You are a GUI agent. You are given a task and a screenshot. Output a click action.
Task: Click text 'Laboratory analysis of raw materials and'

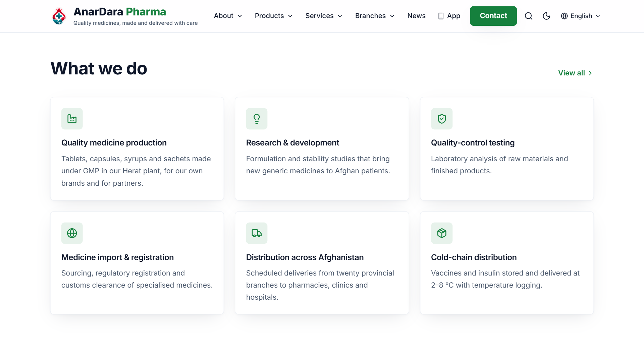point(499,159)
